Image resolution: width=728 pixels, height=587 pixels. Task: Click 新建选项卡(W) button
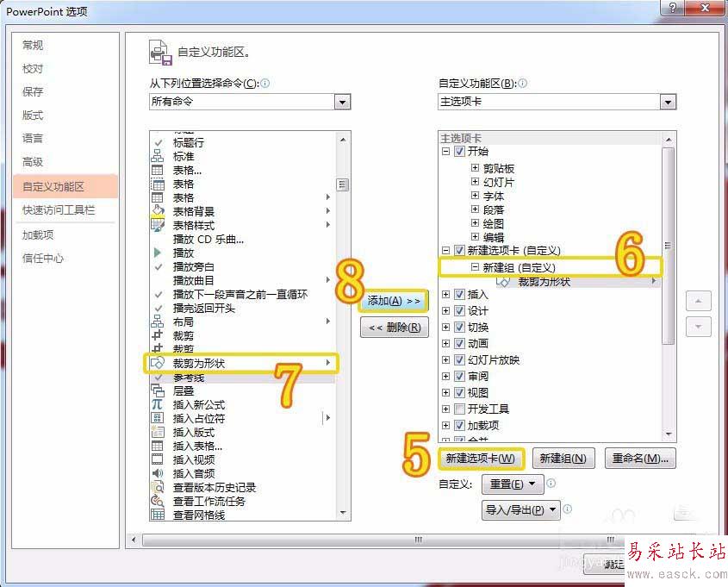pyautogui.click(x=481, y=459)
